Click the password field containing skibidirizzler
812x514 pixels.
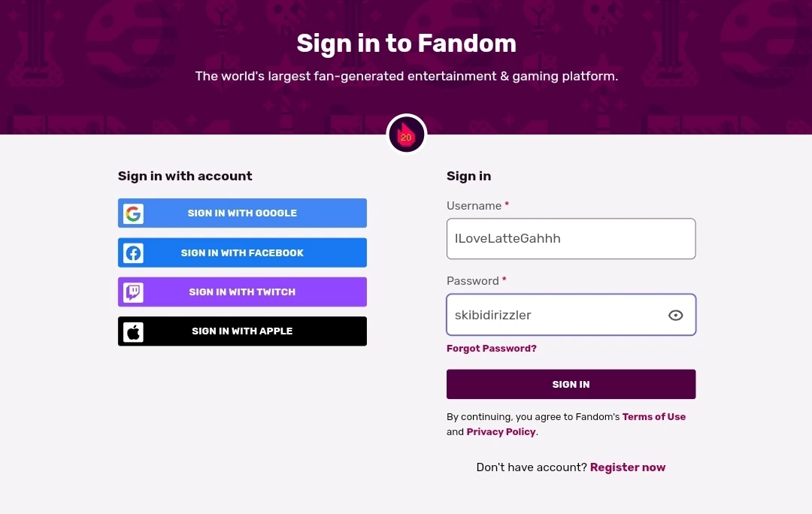coord(556,315)
